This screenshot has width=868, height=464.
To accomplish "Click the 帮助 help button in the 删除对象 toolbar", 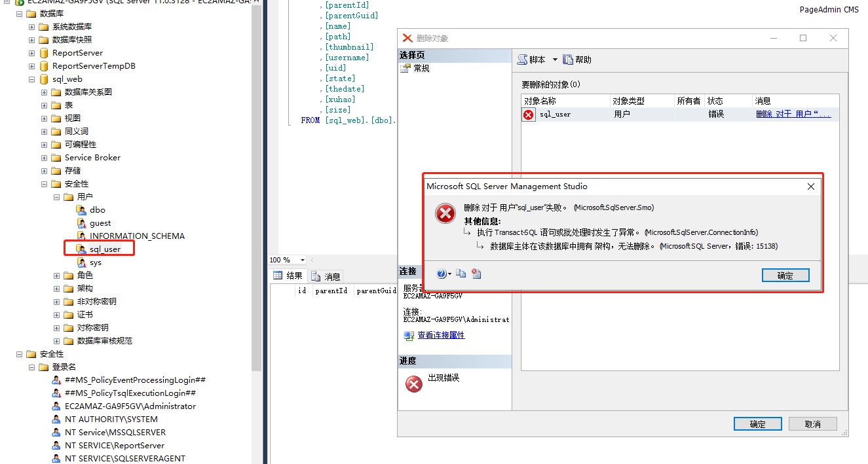I will coord(577,60).
